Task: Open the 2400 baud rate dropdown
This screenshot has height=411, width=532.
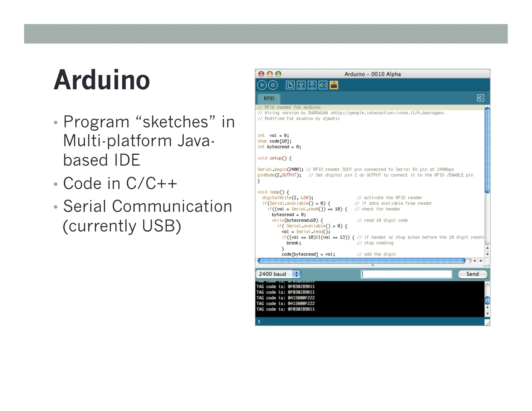Action: (x=278, y=274)
